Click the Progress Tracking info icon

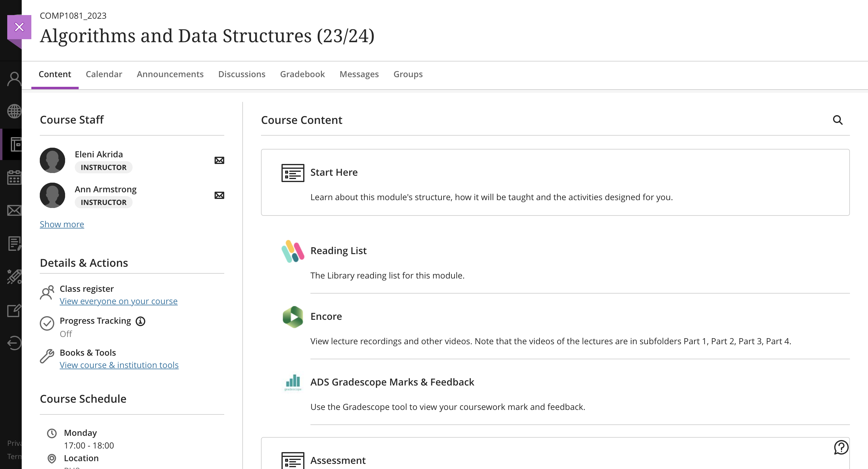click(140, 321)
